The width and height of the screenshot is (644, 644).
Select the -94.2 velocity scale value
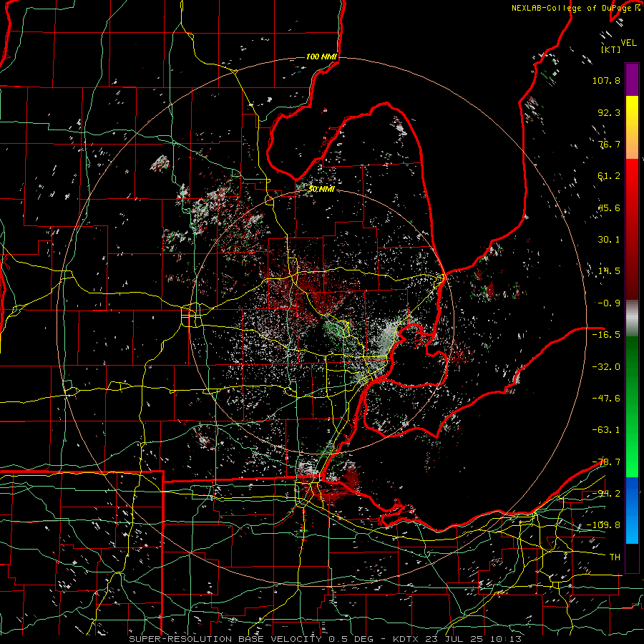pos(606,494)
